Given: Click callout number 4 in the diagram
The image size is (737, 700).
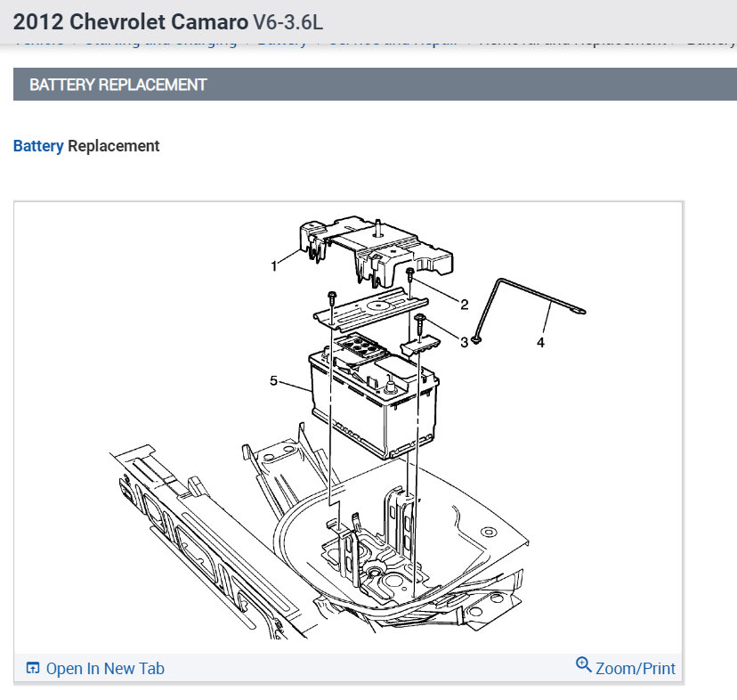Looking at the screenshot, I should 540,342.
